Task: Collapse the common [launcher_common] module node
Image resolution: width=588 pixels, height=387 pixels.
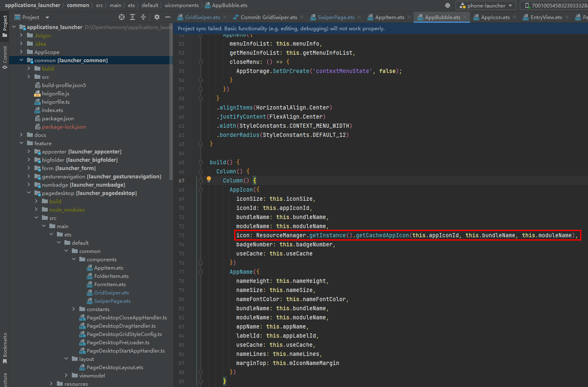Action: tap(21, 60)
